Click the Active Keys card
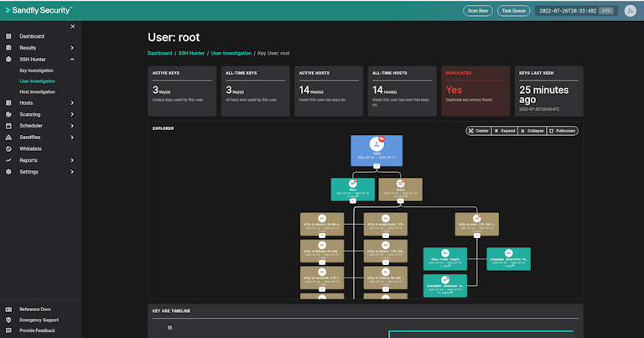Viewport: 644px width, 338px height. [x=182, y=91]
